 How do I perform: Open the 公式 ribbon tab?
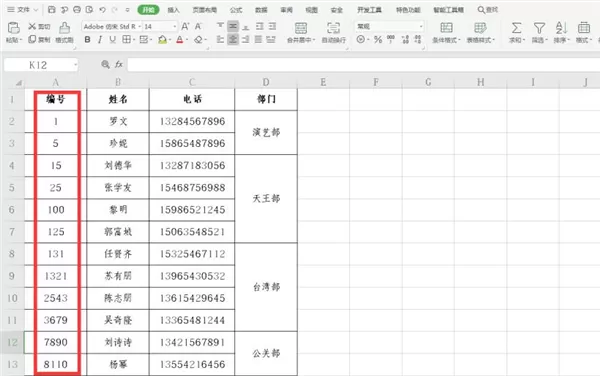(236, 10)
